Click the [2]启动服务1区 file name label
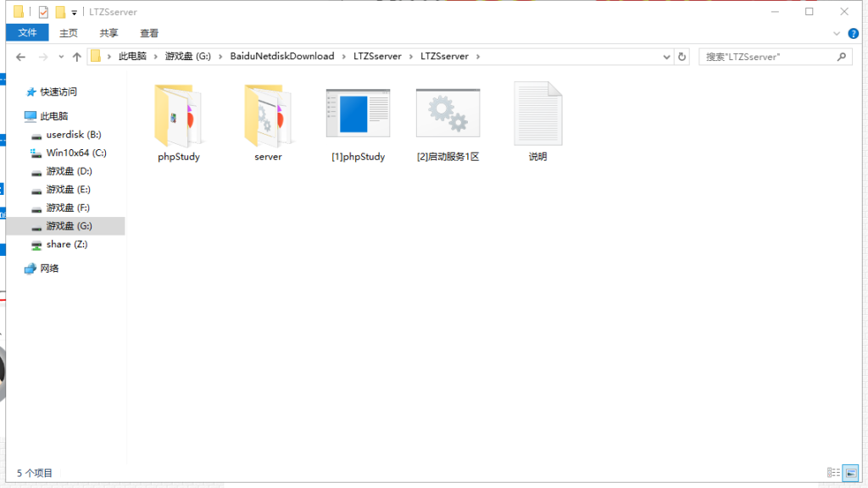The height and width of the screenshot is (488, 868). (448, 157)
